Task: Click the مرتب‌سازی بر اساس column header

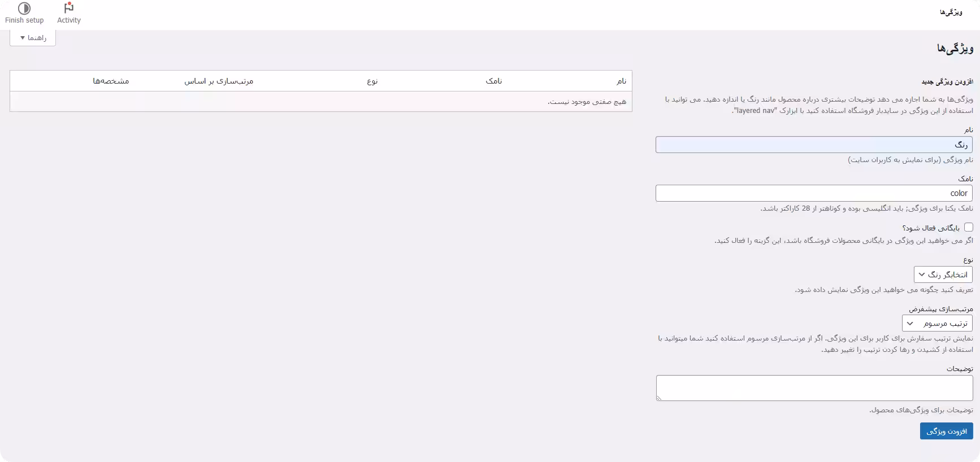Action: point(219,81)
